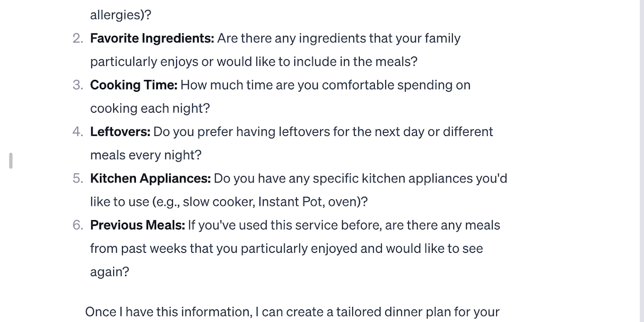The height and width of the screenshot is (322, 644).
Task: Click list number 5 marker
Action: pyautogui.click(x=77, y=178)
